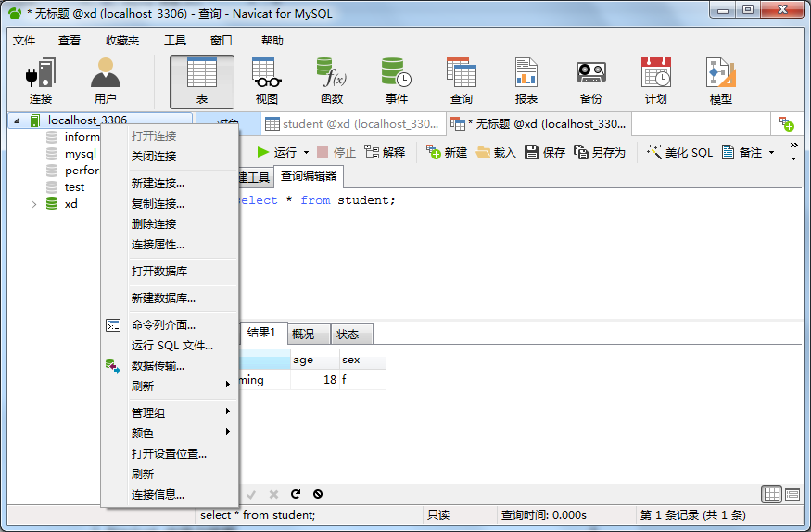Open the 事件 (Event) toolbar icon

(x=397, y=82)
